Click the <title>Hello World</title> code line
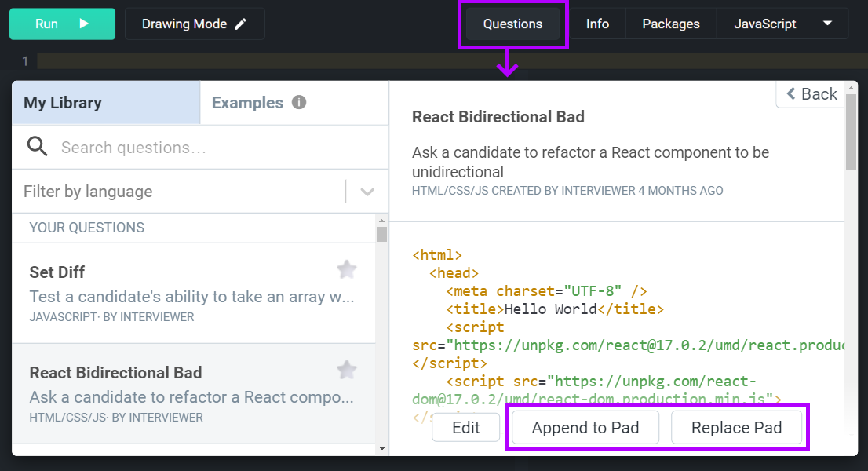This screenshot has height=471, width=868. pyautogui.click(x=555, y=309)
